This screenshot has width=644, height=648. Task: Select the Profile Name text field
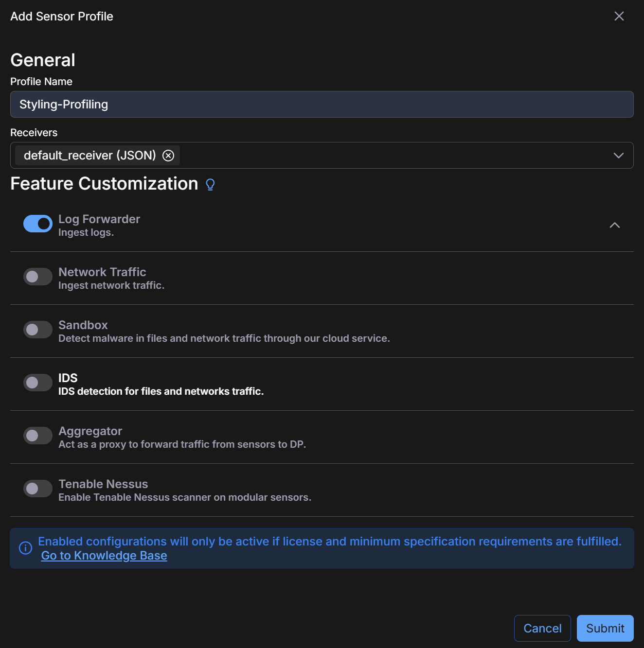[322, 104]
